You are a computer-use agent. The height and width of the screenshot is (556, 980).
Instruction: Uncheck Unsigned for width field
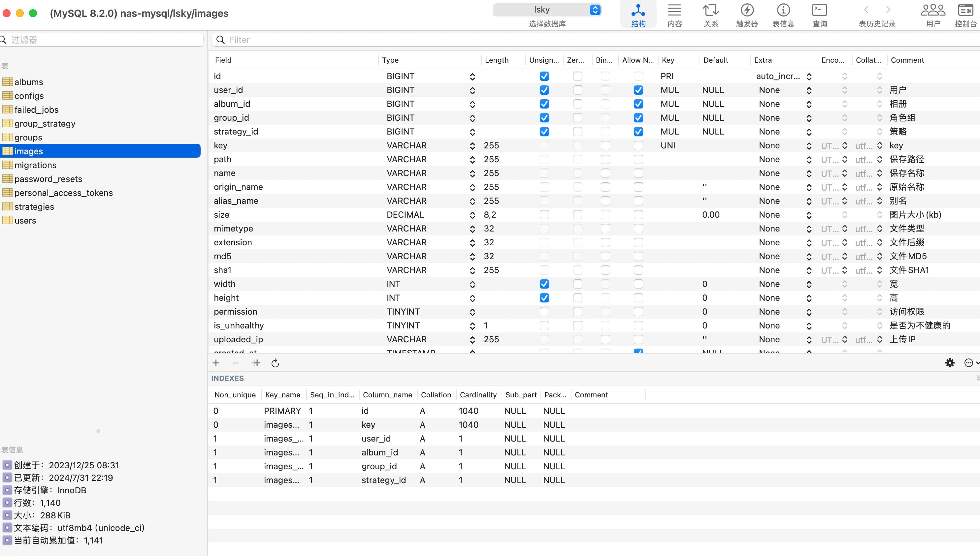point(544,284)
